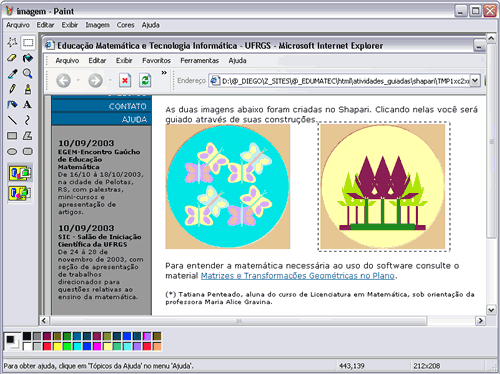Select the Brush tool
The height and width of the screenshot is (374, 500).
(x=28, y=89)
